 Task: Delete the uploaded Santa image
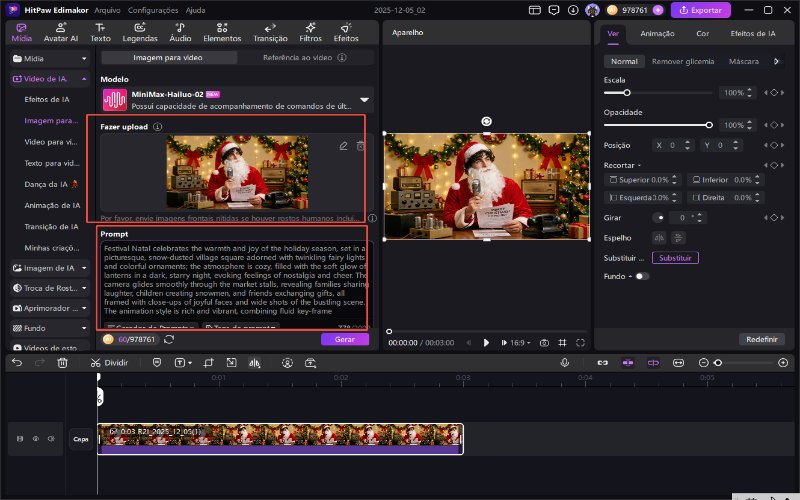(361, 146)
